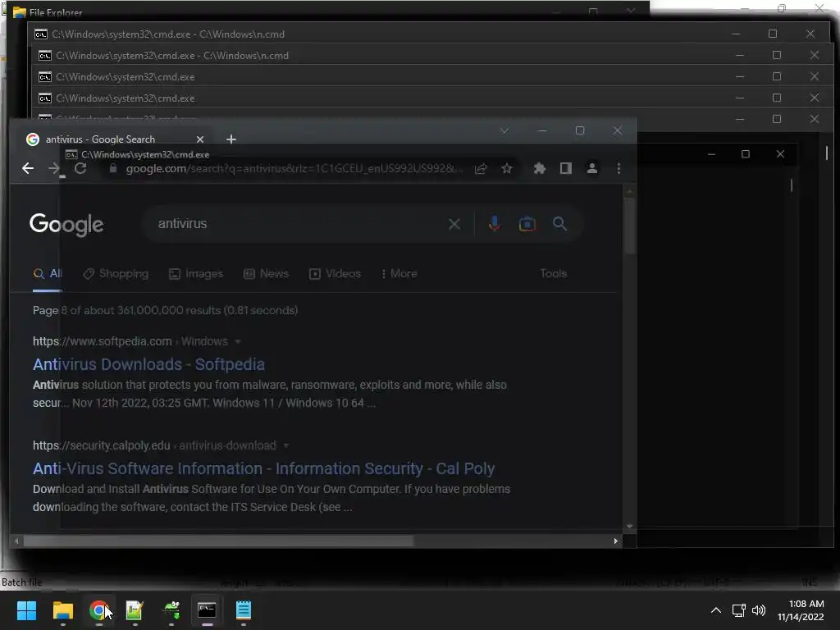Switch to Videos results tab
The height and width of the screenshot is (630, 840).
[335, 274]
